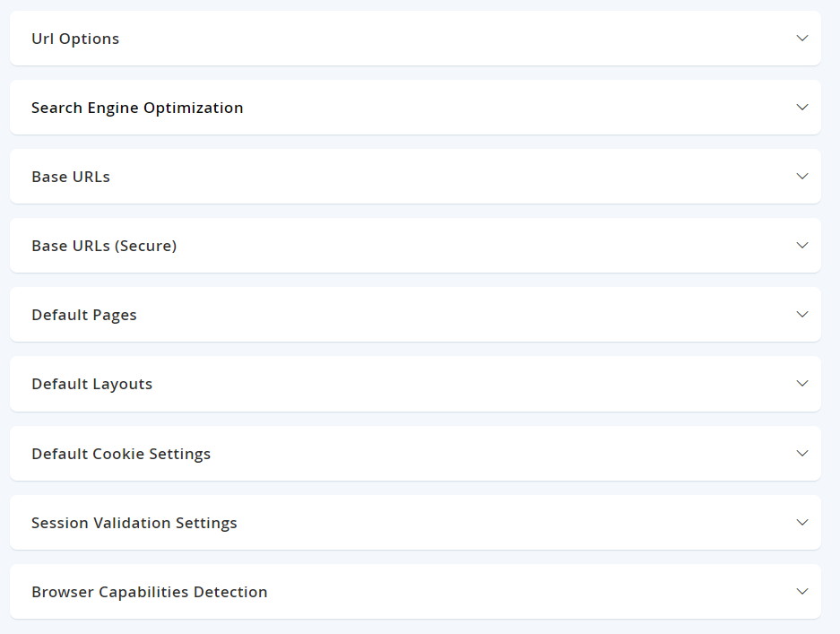
Task: Click the Url Options section title
Action: 75,39
